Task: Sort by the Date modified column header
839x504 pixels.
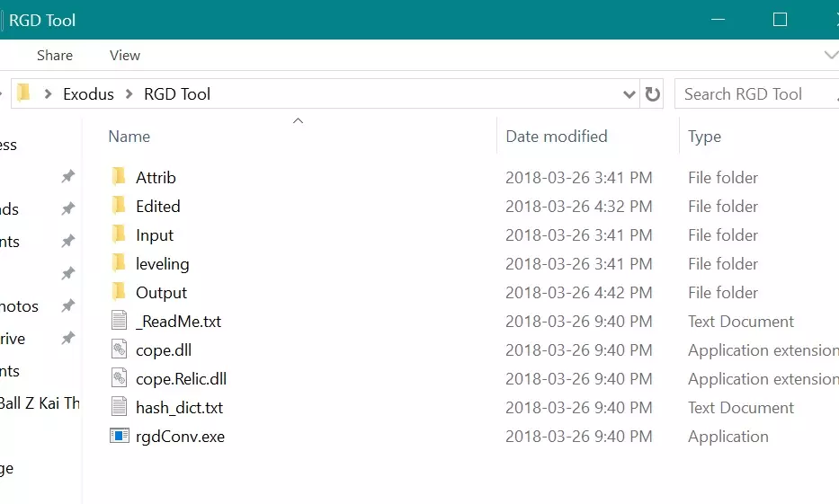Action: coord(557,137)
